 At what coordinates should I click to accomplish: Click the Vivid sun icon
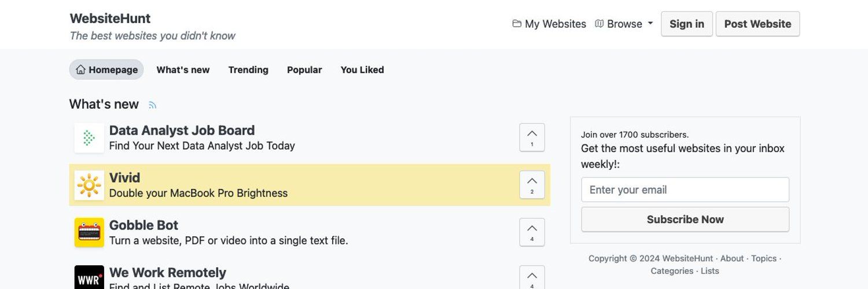89,185
